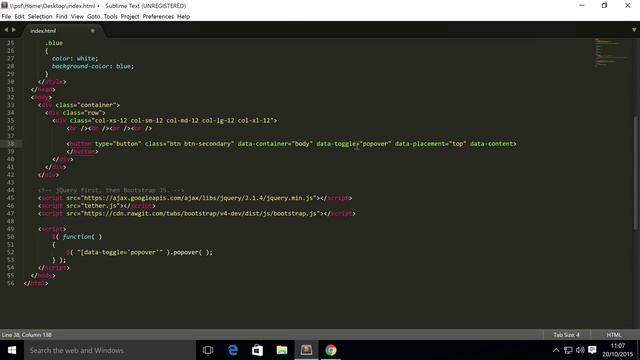The height and width of the screenshot is (360, 640).
Task: Switch to Sublime Text taskbar icon
Action: click(x=306, y=350)
